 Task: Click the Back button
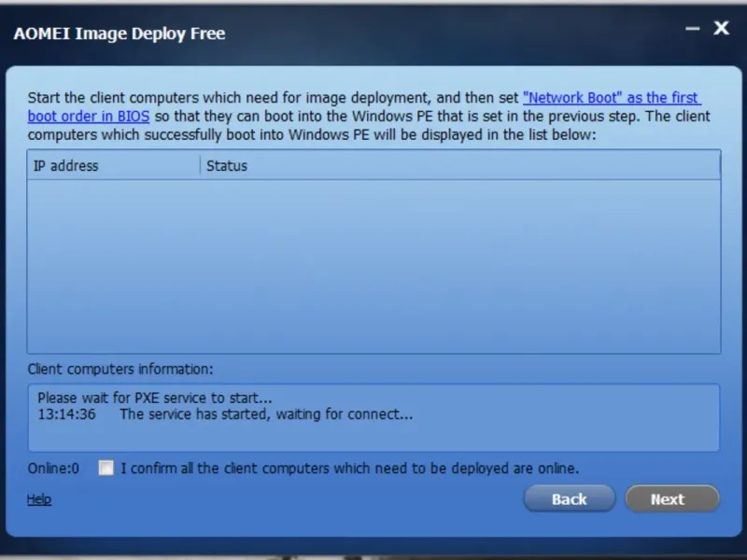pos(570,498)
